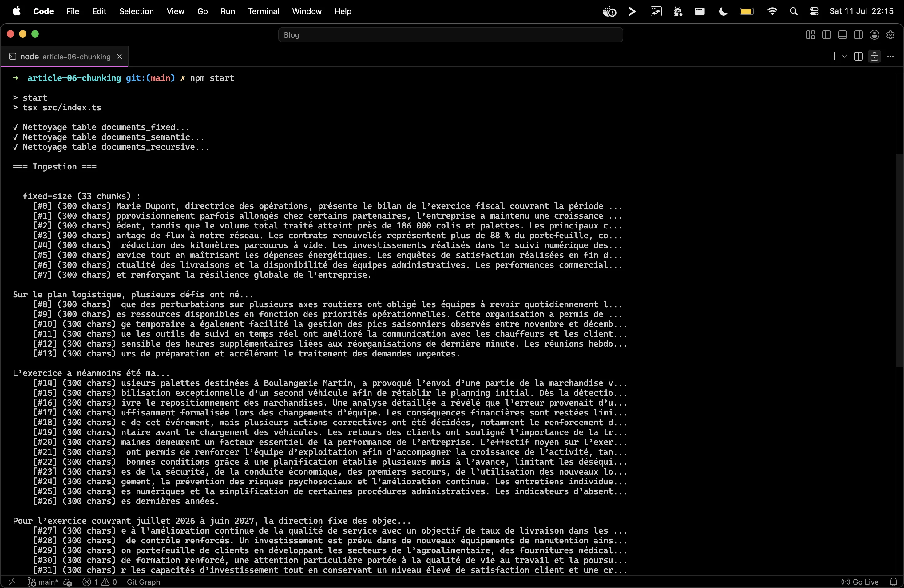Open the remote window indicator in the status bar
Image resolution: width=904 pixels, height=588 pixels.
coord(12,582)
